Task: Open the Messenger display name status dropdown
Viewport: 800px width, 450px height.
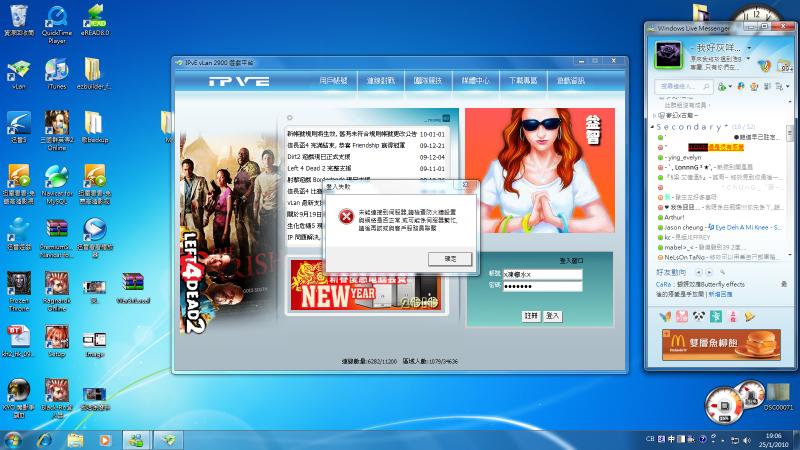Action: 749,47
